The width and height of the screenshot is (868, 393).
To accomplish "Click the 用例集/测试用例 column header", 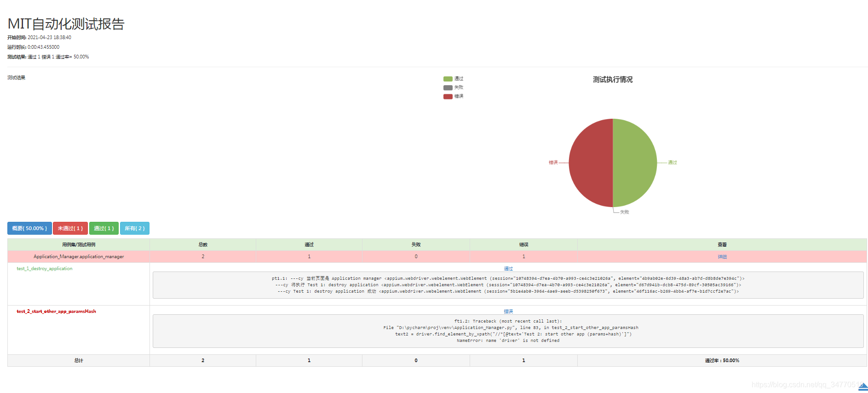I will [79, 245].
